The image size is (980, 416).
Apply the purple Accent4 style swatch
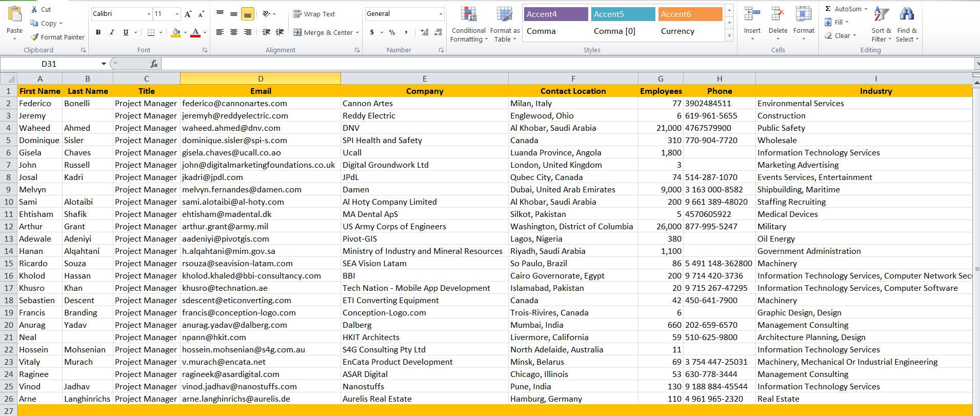tap(555, 14)
